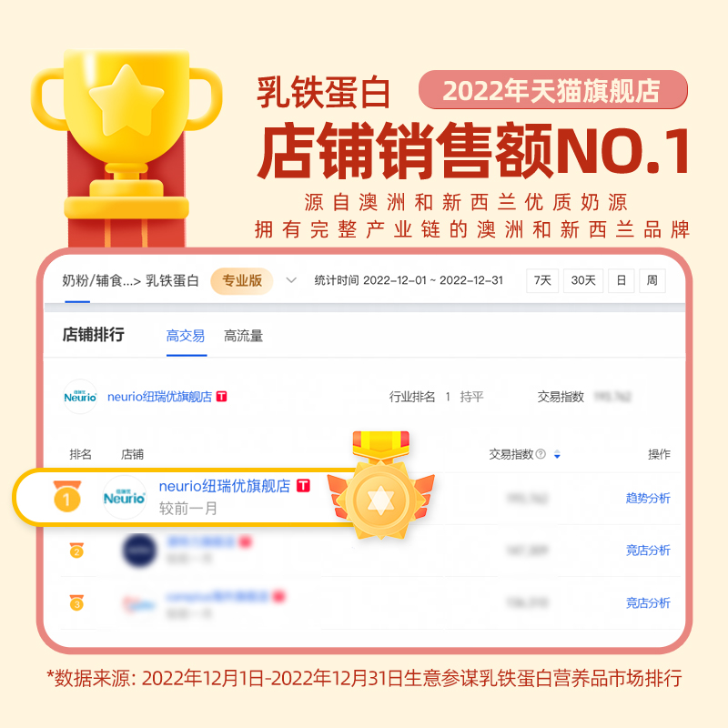Sort by 交易指数 using sort arrows
728x728 pixels.
[557, 454]
